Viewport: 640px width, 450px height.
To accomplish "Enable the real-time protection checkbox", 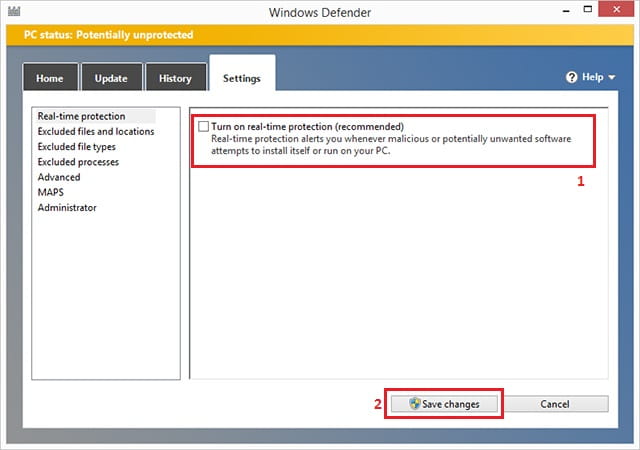I will [x=203, y=126].
